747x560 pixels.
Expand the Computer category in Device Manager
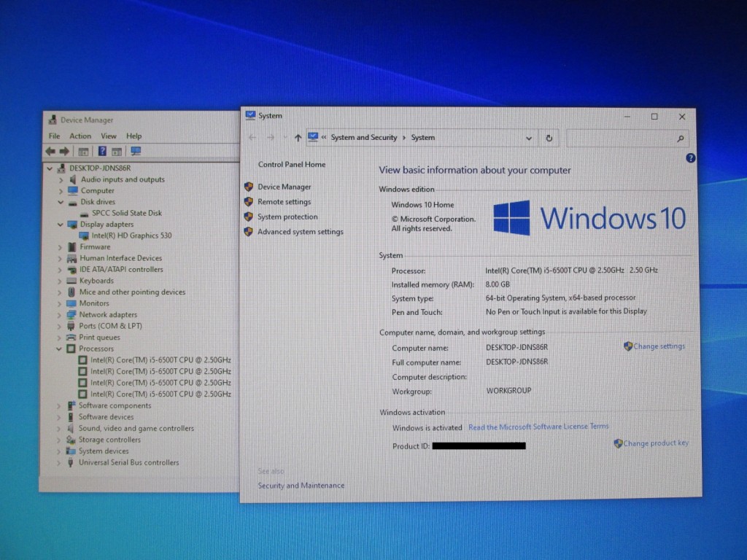point(61,191)
